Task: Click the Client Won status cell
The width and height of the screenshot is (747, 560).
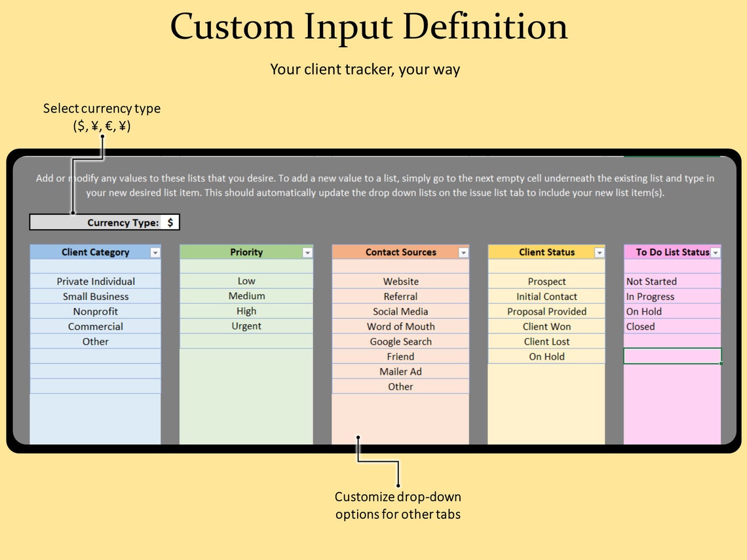Action: tap(546, 326)
